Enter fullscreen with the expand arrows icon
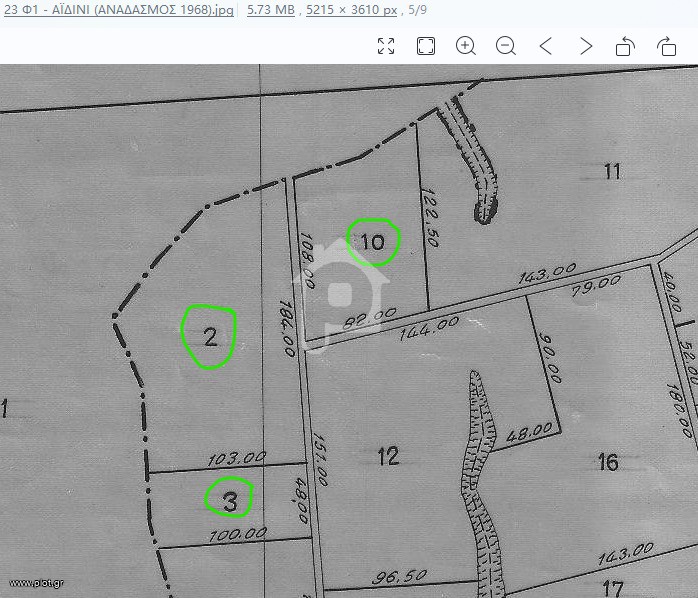Viewport: 698px width, 598px height. tap(386, 46)
